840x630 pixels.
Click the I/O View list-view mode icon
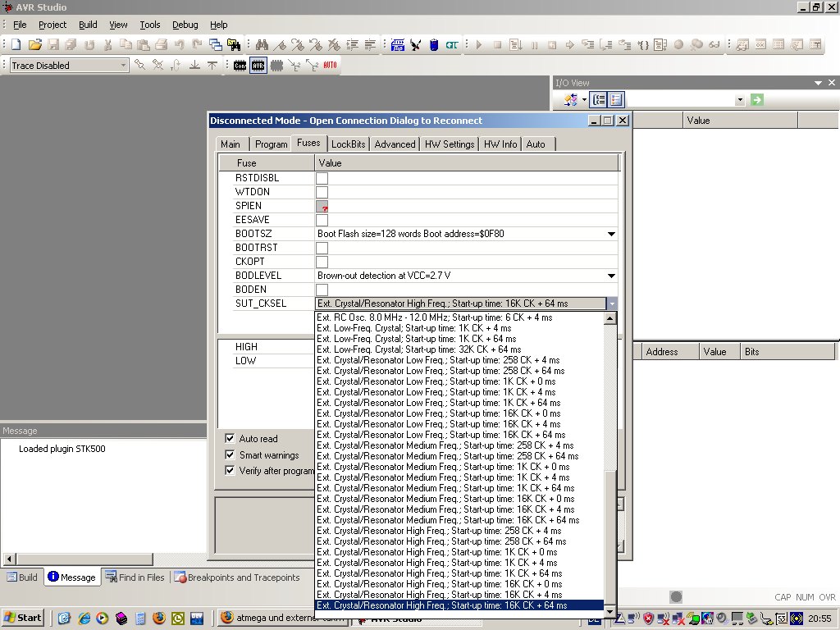coord(616,99)
